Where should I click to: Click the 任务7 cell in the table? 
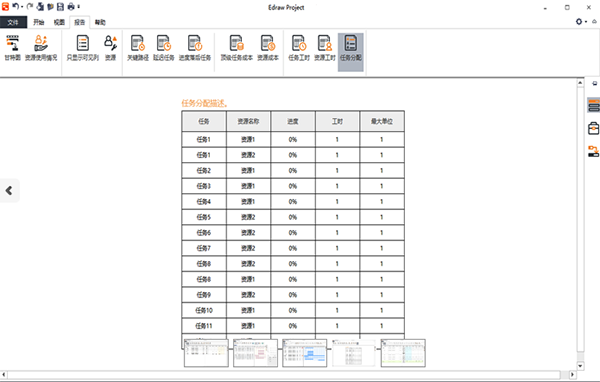204,248
